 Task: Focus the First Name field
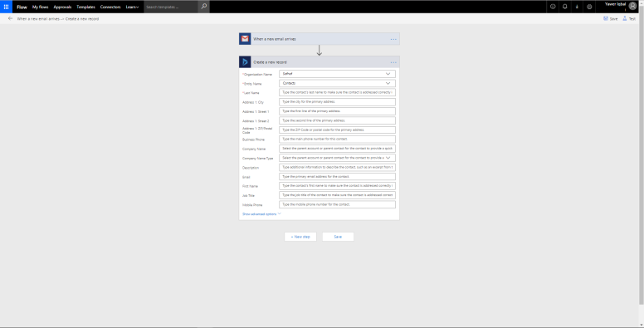click(x=337, y=186)
